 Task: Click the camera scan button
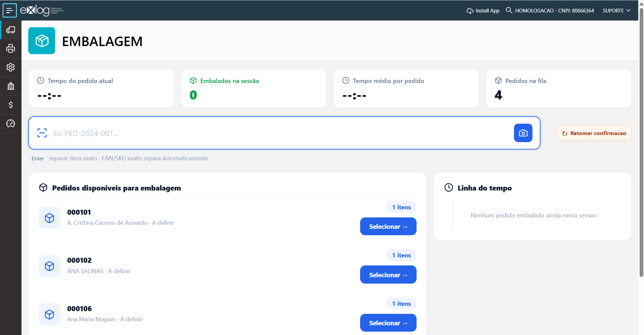[523, 133]
